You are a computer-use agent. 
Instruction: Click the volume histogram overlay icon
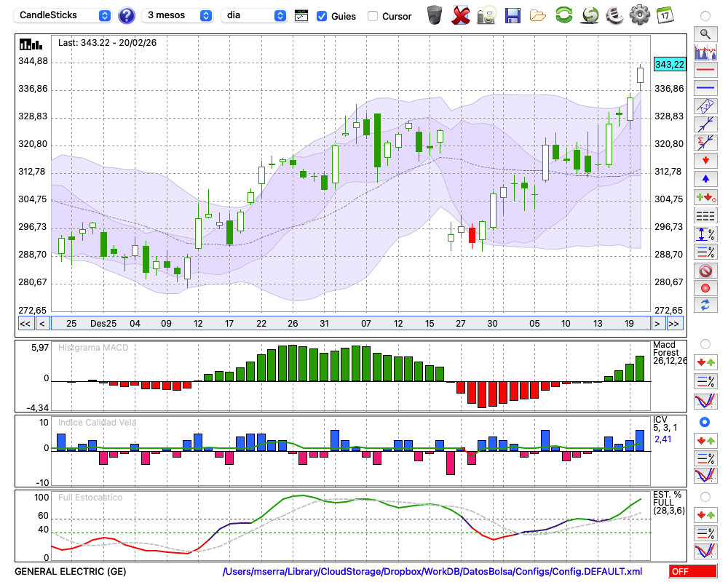(705, 52)
